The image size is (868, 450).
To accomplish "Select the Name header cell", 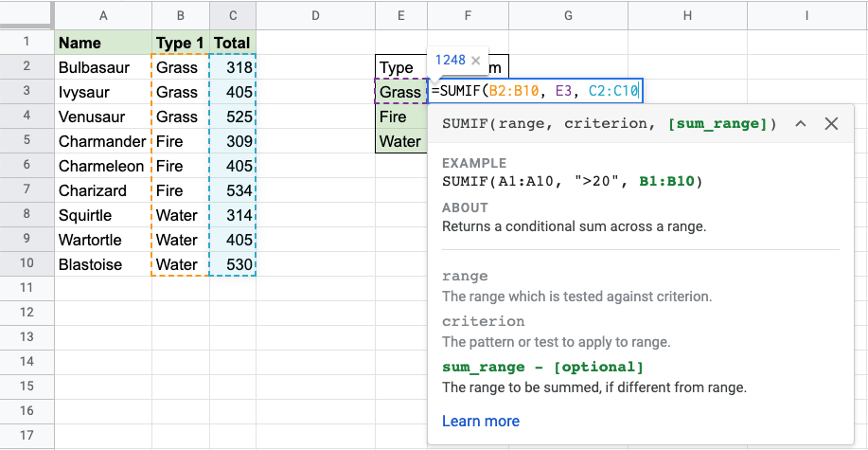I will click(102, 43).
